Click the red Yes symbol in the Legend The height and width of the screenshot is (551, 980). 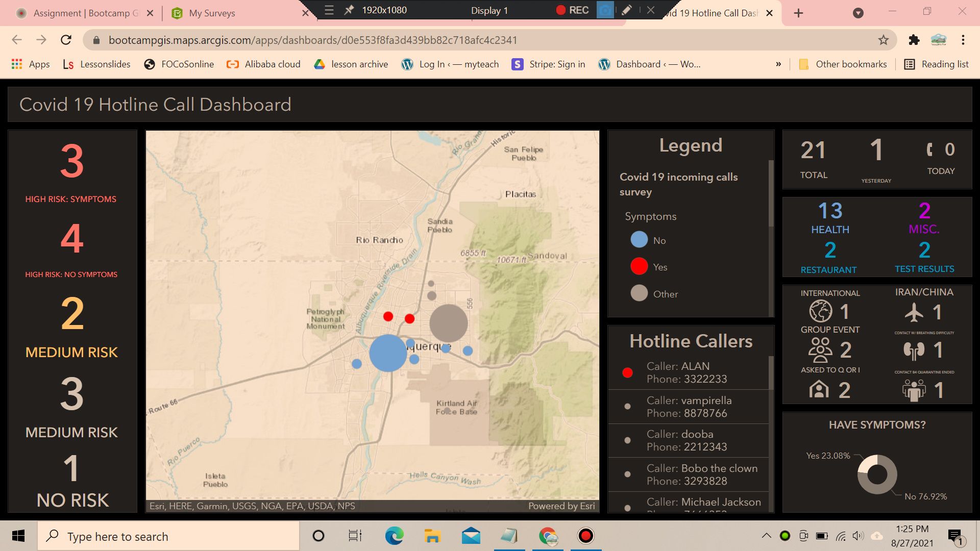pos(639,266)
